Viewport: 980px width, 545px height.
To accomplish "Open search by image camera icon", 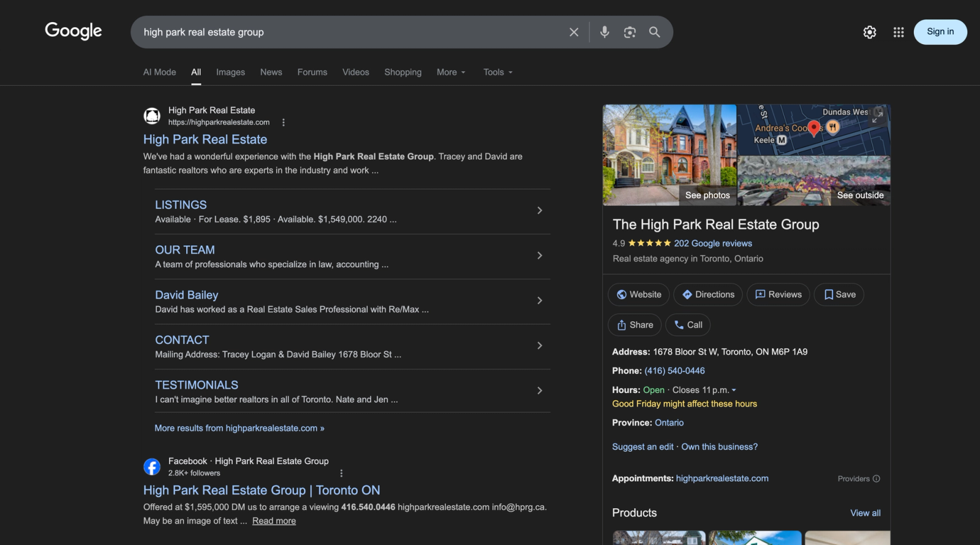I will (x=630, y=32).
